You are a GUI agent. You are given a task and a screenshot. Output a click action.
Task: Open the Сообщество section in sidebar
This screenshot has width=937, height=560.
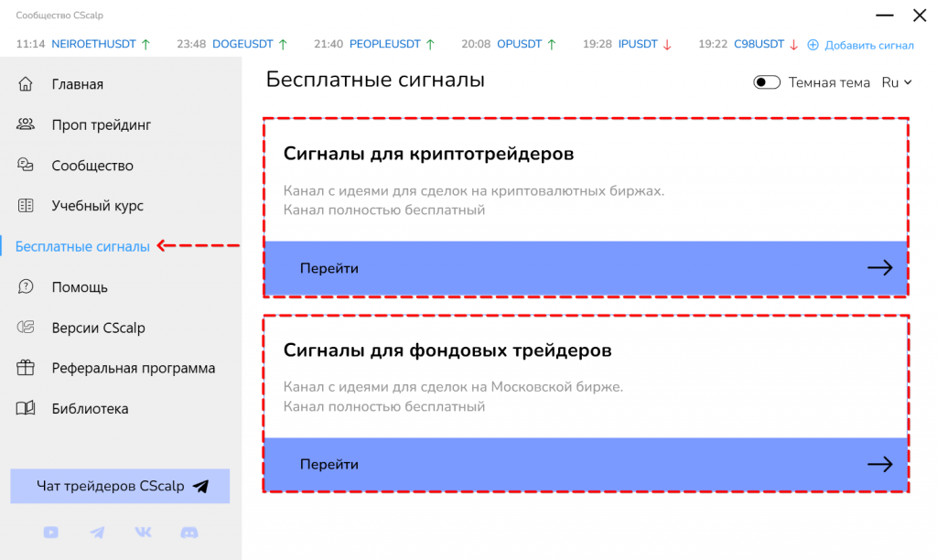pyautogui.click(x=92, y=166)
